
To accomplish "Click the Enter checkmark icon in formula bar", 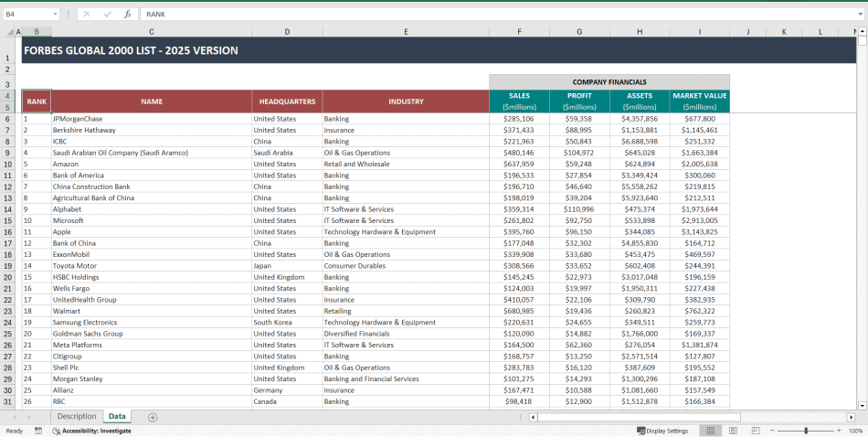I will tap(107, 15).
